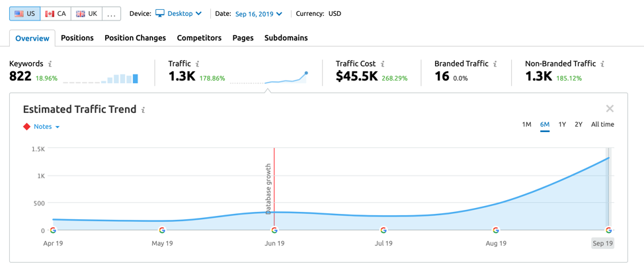Screen dimensions: 644x272
Task: Click the Google icon at May 19
Action: pos(162,230)
